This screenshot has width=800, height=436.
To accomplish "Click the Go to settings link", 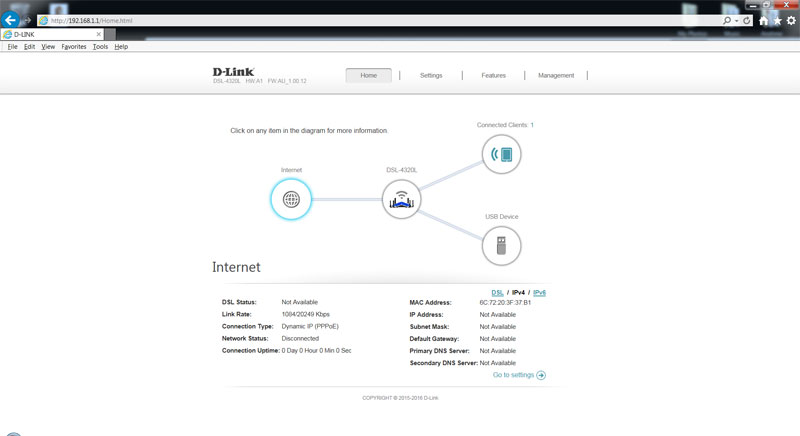I will (513, 375).
